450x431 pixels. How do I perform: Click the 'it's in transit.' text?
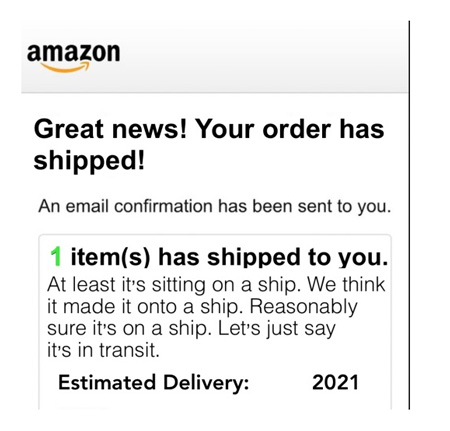[103, 350]
